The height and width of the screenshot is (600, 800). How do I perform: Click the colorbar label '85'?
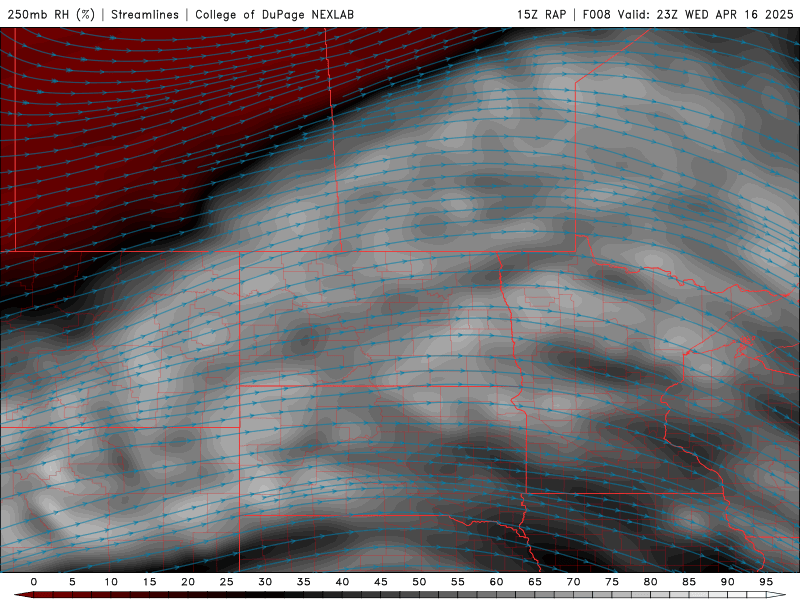coord(689,582)
